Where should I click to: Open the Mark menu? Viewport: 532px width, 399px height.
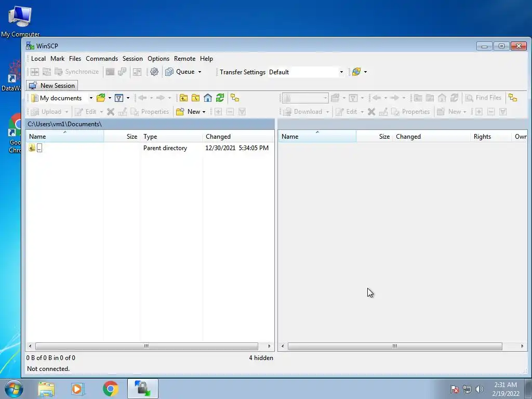click(x=57, y=58)
